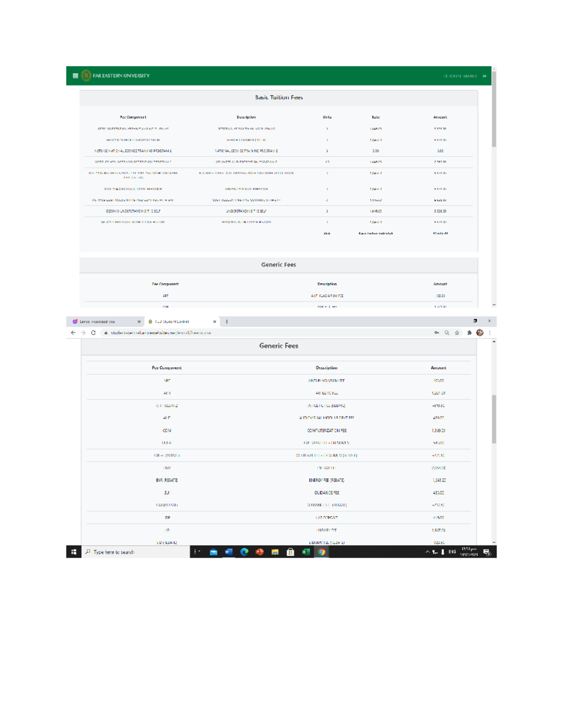Go back using the browser back arrow

[73, 333]
